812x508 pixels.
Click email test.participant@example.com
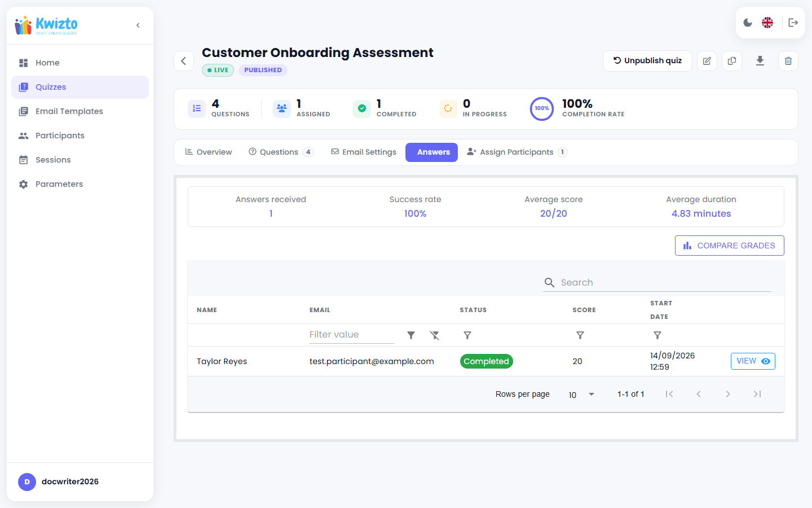pyautogui.click(x=372, y=361)
